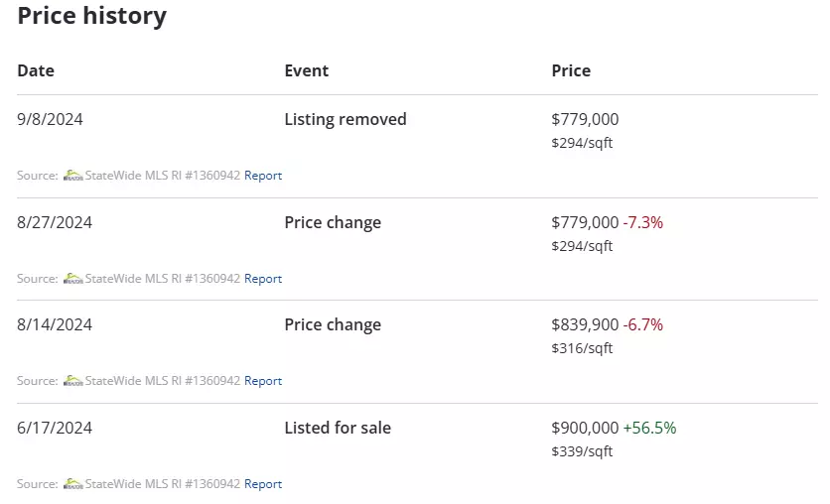Click the +56.5% price increase label
Screen dimensions: 830x504
tap(650, 428)
